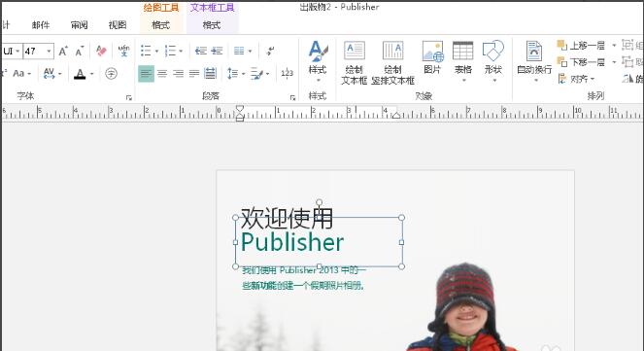Apply bullet list formatting
Viewport: 644px width, 351px height.
click(x=146, y=51)
